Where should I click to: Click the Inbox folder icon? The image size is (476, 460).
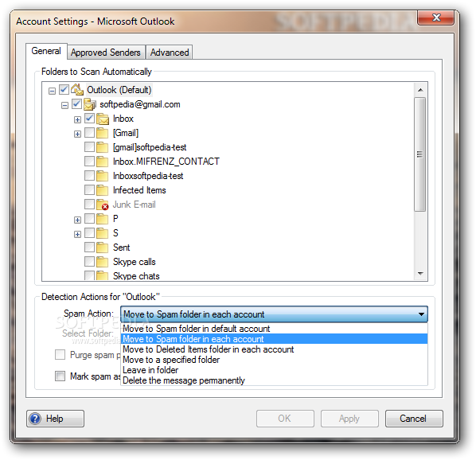tap(103, 119)
